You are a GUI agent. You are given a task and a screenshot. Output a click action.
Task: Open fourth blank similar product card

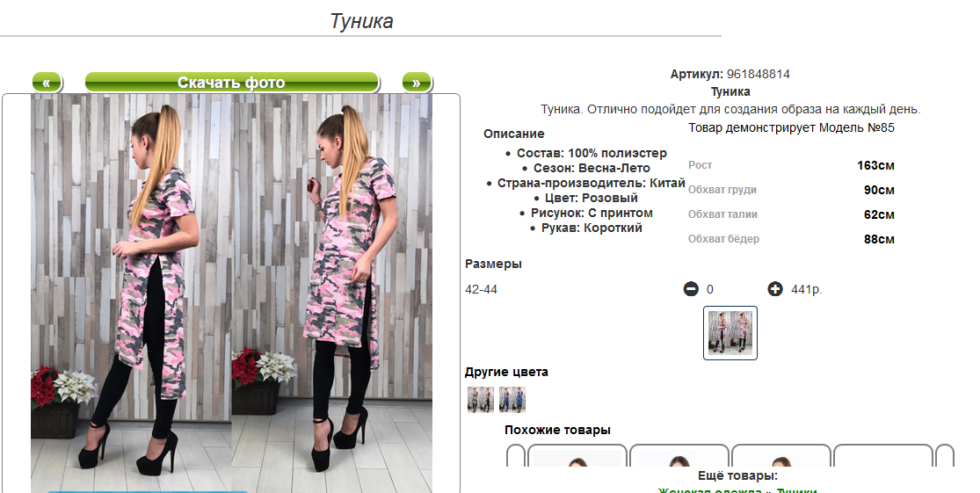coord(883,455)
